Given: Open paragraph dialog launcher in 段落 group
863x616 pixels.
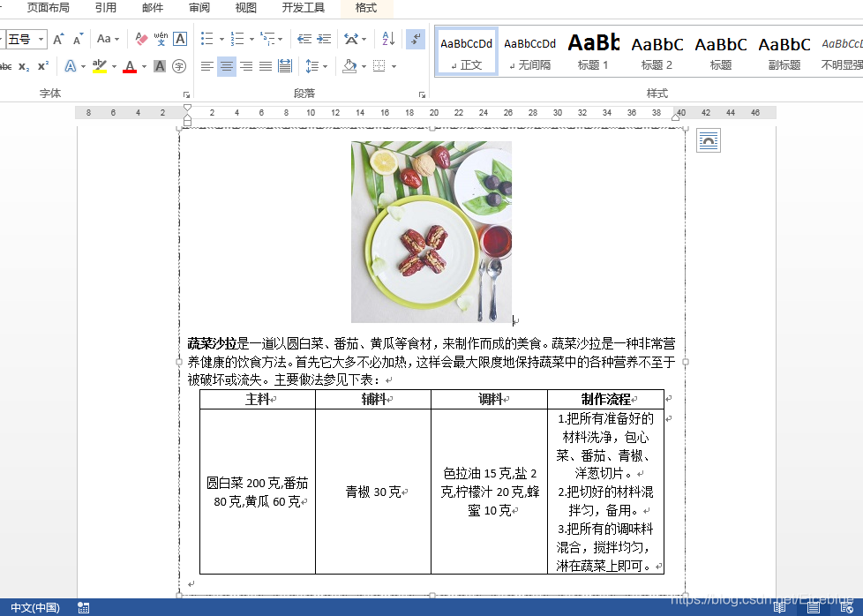Looking at the screenshot, I should [x=422, y=94].
